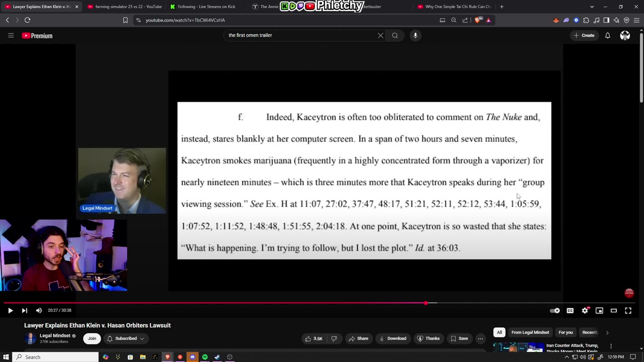
Task: Expand the tab search dropdown
Action: 592,7
